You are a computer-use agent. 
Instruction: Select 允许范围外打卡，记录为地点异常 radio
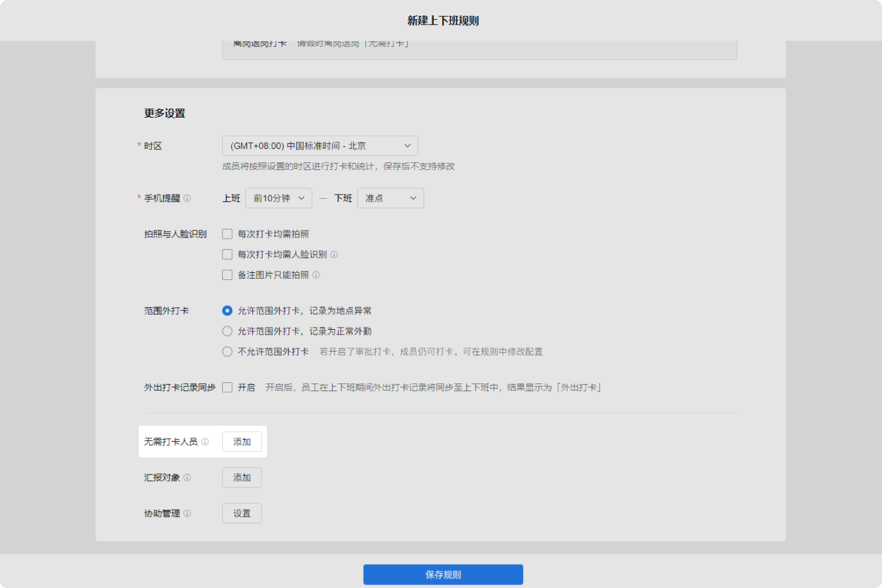pyautogui.click(x=228, y=310)
